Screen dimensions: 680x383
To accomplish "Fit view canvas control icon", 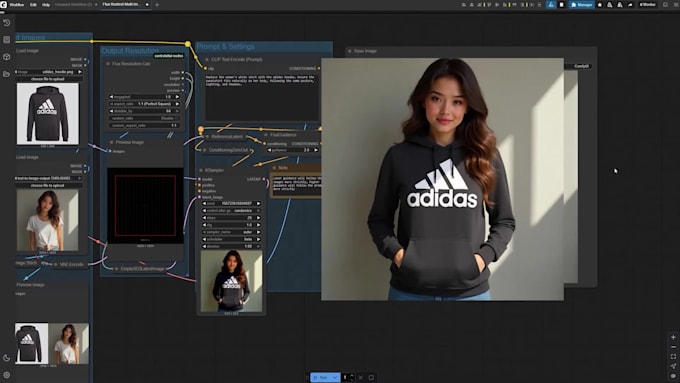I will (673, 357).
